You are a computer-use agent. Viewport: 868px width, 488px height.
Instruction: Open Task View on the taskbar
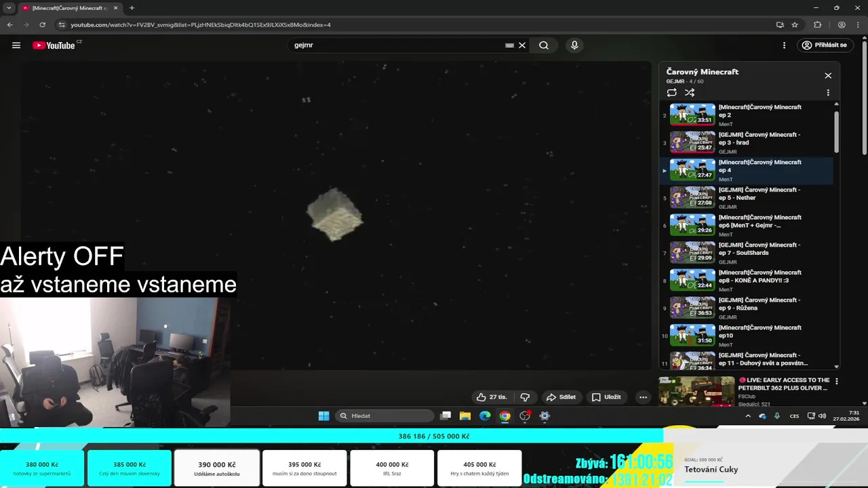pyautogui.click(x=446, y=415)
